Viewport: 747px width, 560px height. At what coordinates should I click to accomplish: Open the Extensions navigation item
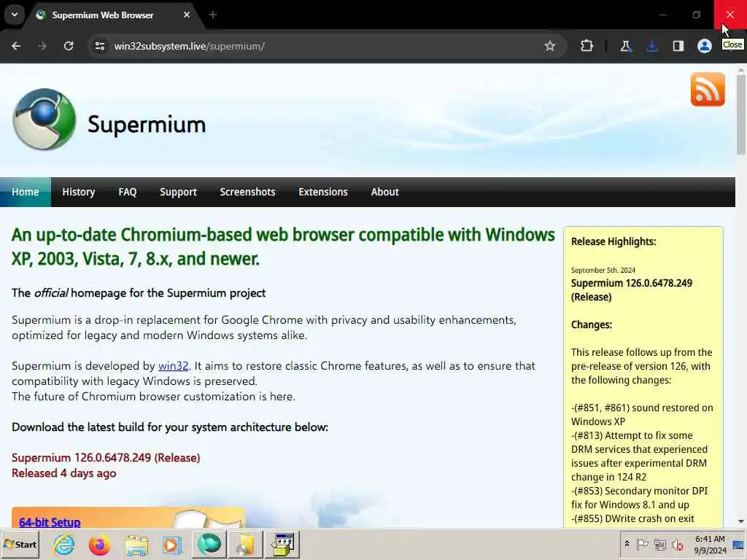[x=323, y=192]
